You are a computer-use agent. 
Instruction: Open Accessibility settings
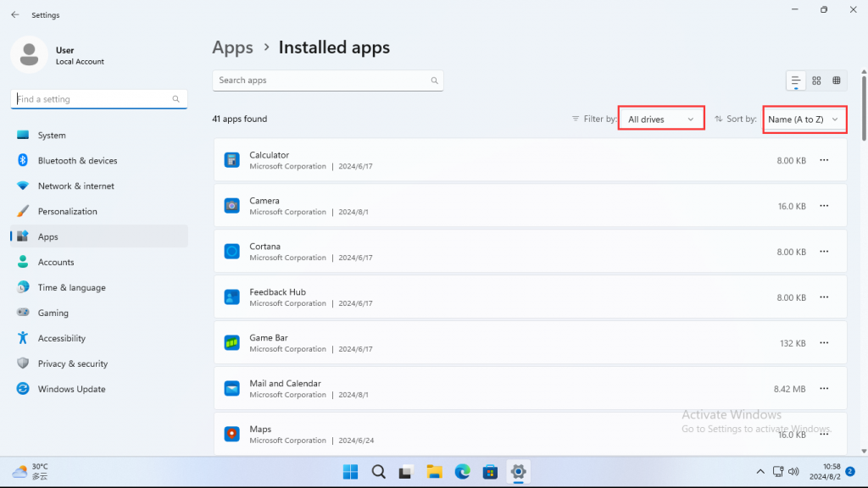point(99,339)
